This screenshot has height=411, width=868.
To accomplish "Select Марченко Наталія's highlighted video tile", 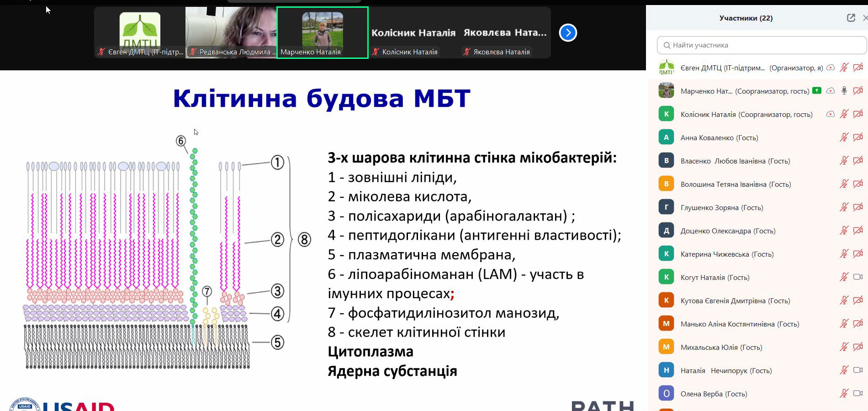I will click(x=323, y=32).
